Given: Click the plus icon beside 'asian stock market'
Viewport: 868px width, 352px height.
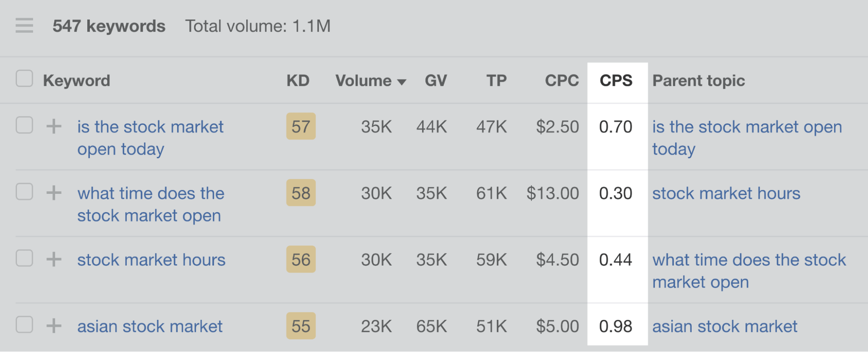Looking at the screenshot, I should click(x=54, y=326).
